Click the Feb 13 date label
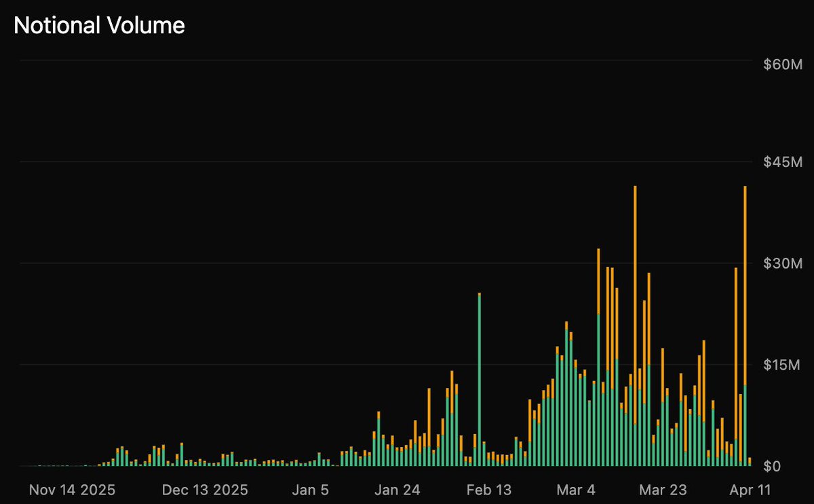 click(490, 489)
